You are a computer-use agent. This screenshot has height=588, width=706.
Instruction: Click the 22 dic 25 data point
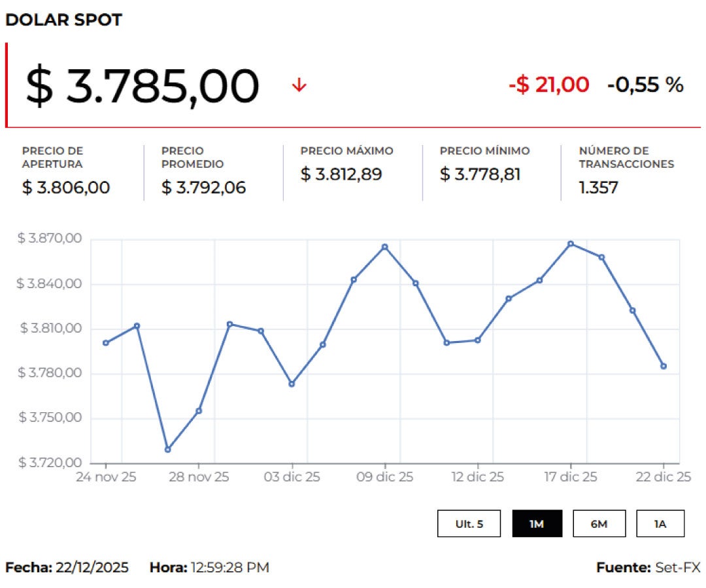tap(664, 367)
